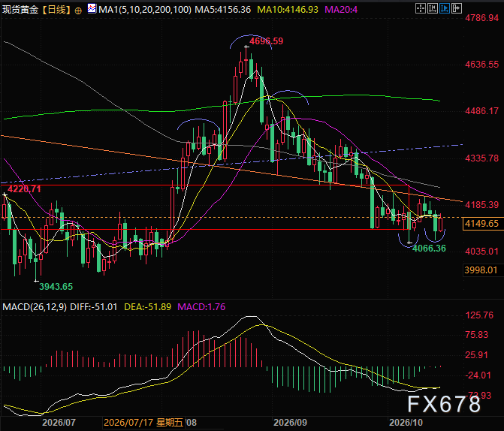504x431 pixels.
Task: Click the 2026/07 date axis label
Action: click(x=59, y=422)
